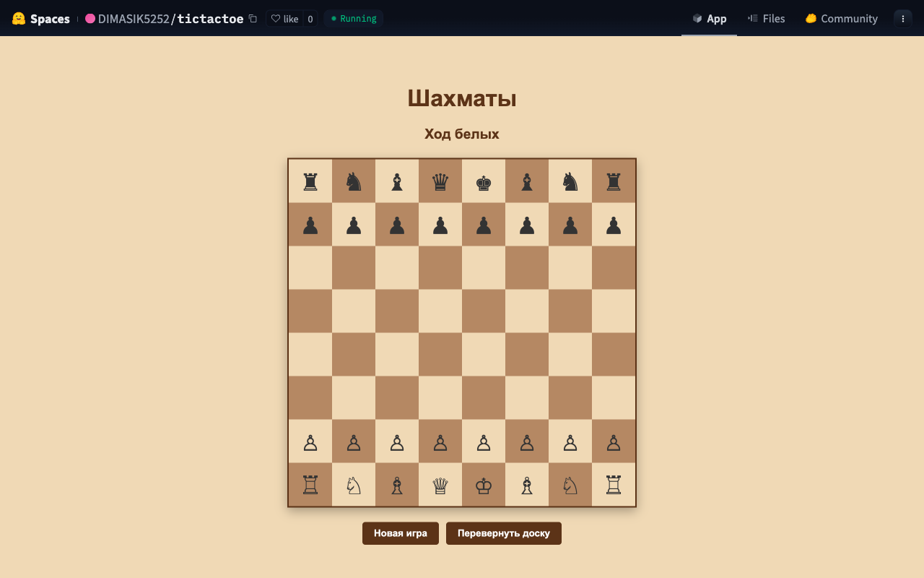Open the Hugging Face Spaces home logo

point(41,19)
